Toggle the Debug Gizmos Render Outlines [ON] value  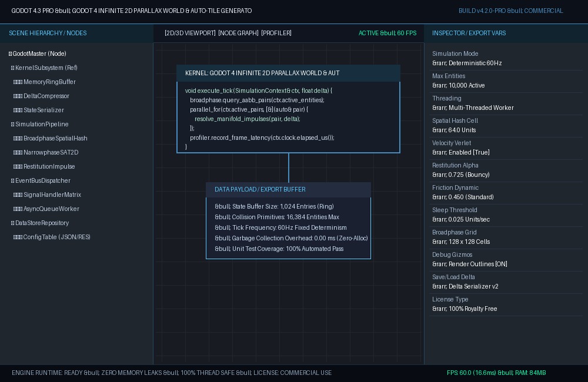[469, 264]
